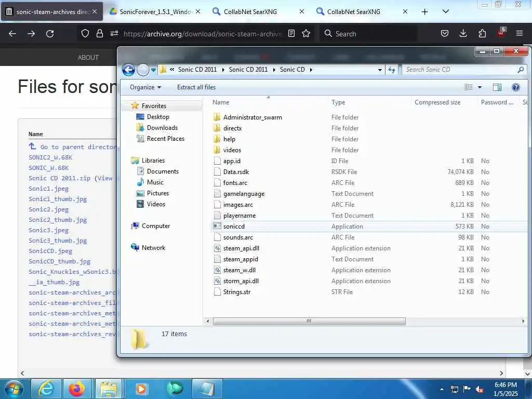532x399 pixels.
Task: Select Data.rsdk file
Action: (x=236, y=171)
